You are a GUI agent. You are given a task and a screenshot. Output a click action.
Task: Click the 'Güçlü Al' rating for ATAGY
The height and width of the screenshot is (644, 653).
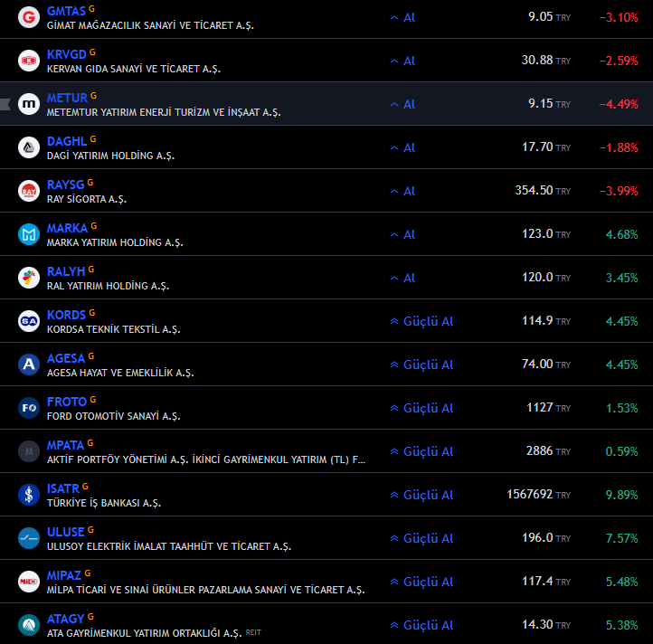pos(421,625)
